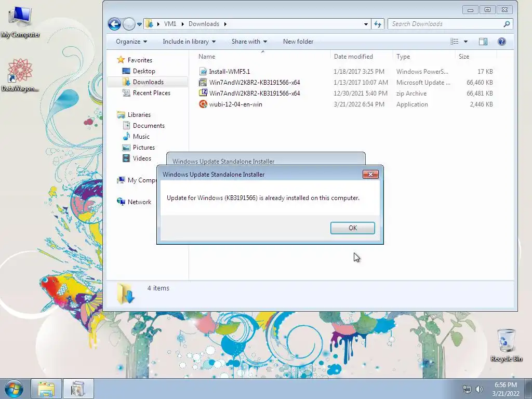Expand the arrow between VM1 and Downloads
Screen dimensions: 532x399
pos(182,24)
